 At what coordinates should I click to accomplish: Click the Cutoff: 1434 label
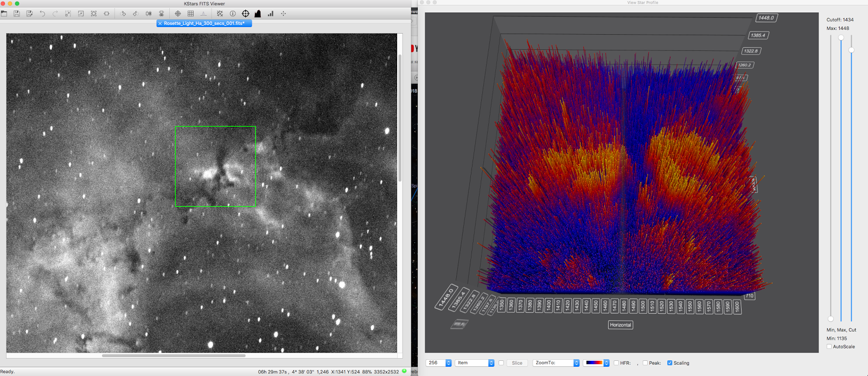(840, 20)
